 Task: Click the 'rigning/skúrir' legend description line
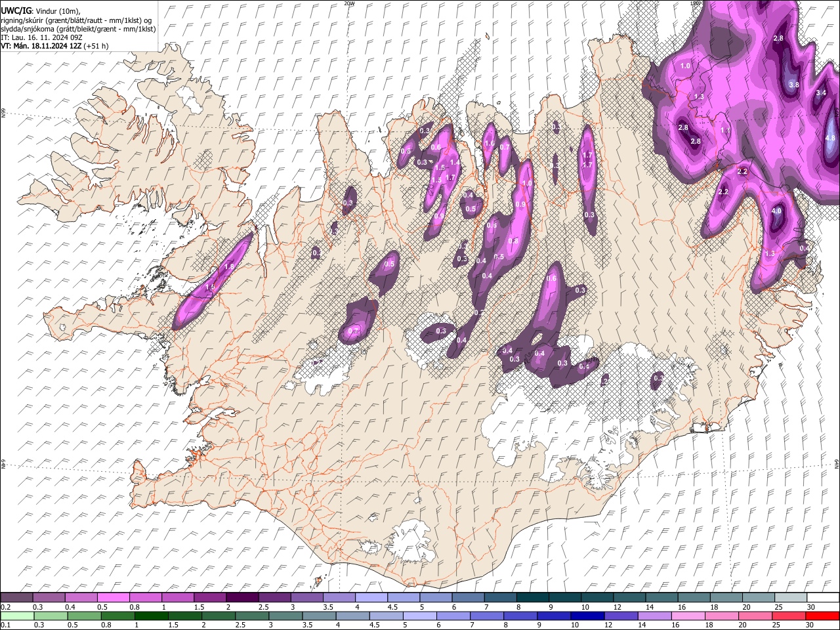click(x=77, y=20)
